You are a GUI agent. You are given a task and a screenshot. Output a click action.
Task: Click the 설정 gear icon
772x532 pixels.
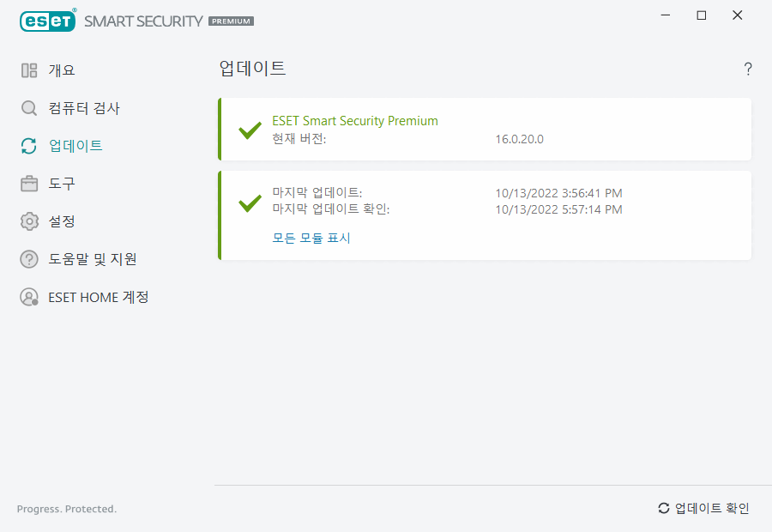tap(28, 221)
